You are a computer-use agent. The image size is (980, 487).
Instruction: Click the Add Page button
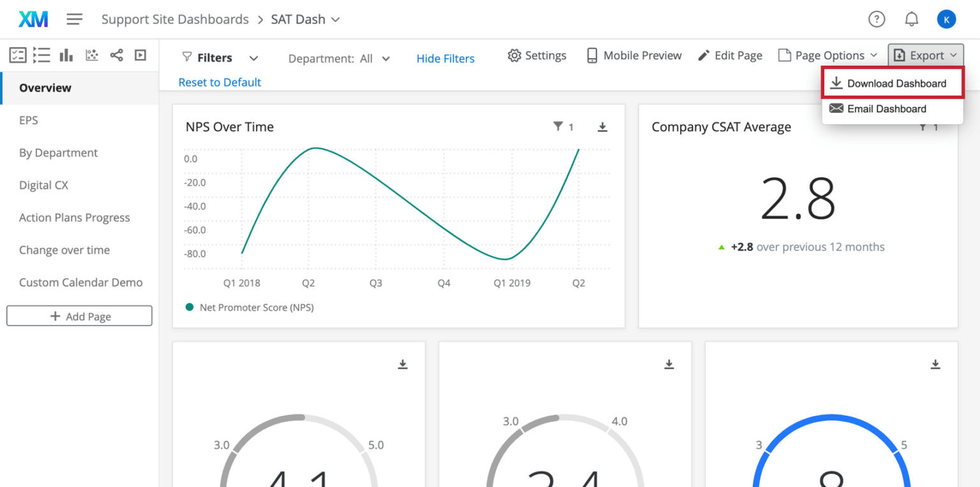tap(79, 316)
